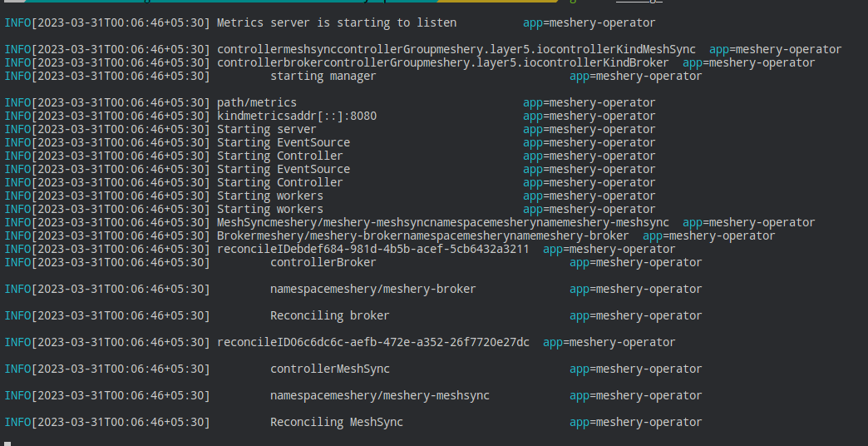Click the timestamp on the 'Metrics server' row
868x446 pixels.
(x=121, y=22)
